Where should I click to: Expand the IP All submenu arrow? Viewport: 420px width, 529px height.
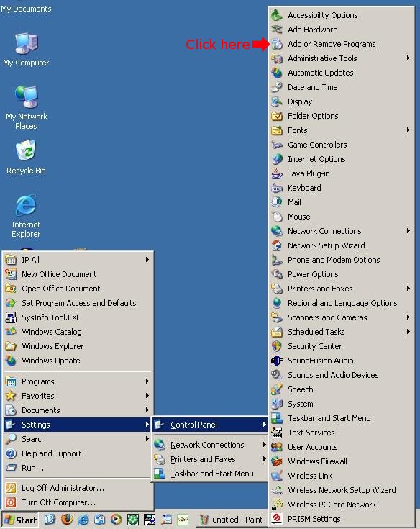click(x=147, y=259)
